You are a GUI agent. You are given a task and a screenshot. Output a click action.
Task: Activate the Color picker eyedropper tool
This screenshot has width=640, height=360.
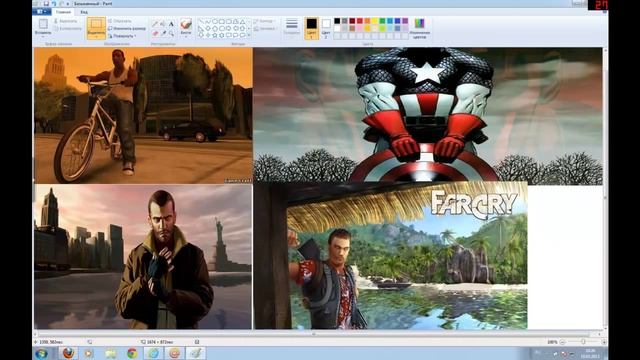coord(163,33)
